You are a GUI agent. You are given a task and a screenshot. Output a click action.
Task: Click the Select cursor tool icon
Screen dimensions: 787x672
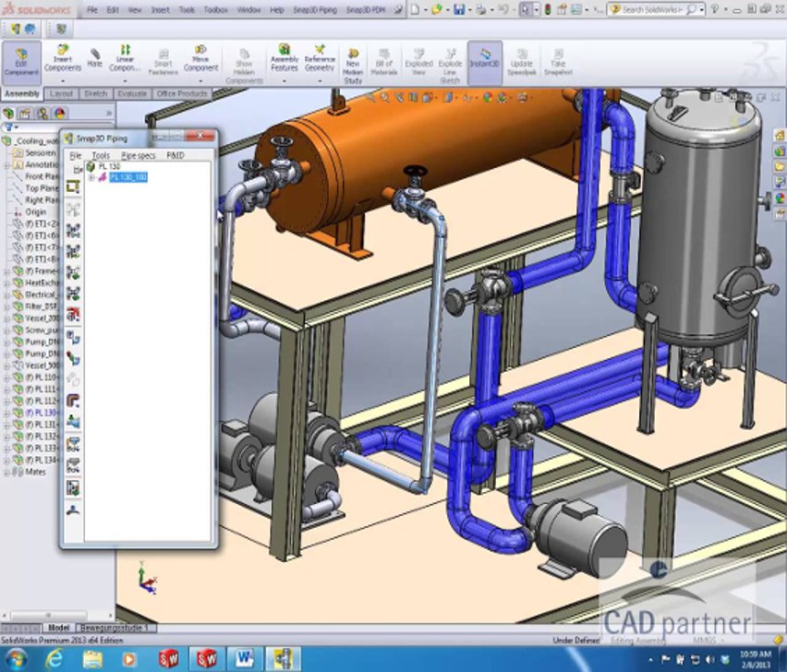[525, 9]
